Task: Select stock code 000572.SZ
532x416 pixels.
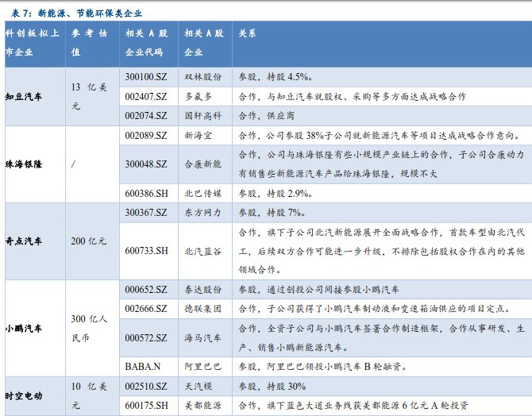Action: point(146,338)
